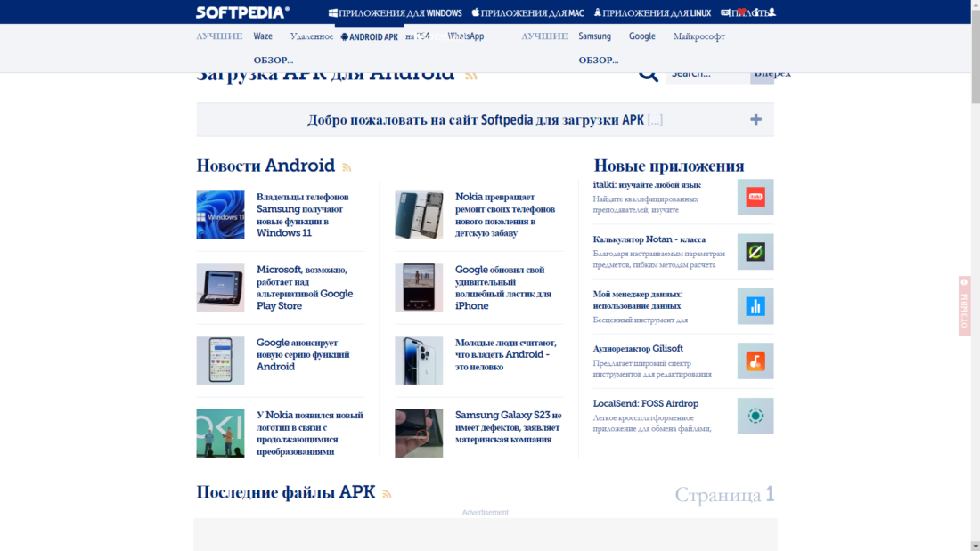
Task: Expand the welcome banner with the plus button
Action: coord(755,117)
